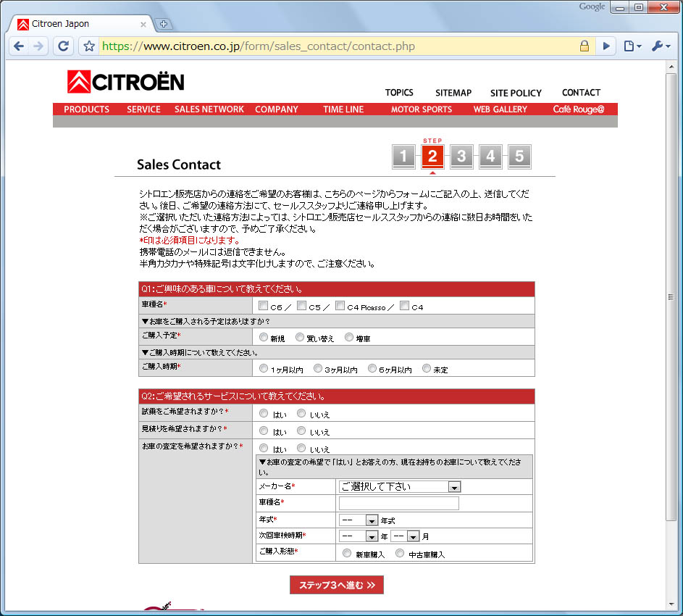Reload the current page
This screenshot has width=683, height=616.
(x=64, y=46)
